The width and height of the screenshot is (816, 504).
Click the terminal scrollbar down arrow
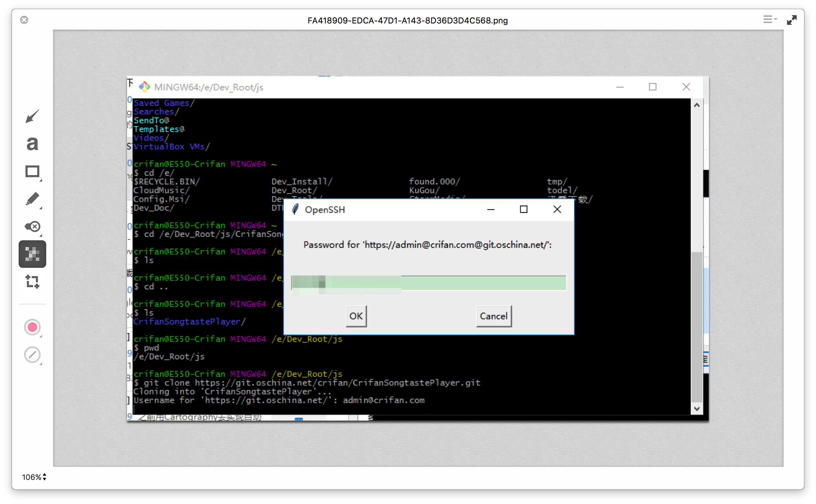pyautogui.click(x=697, y=409)
